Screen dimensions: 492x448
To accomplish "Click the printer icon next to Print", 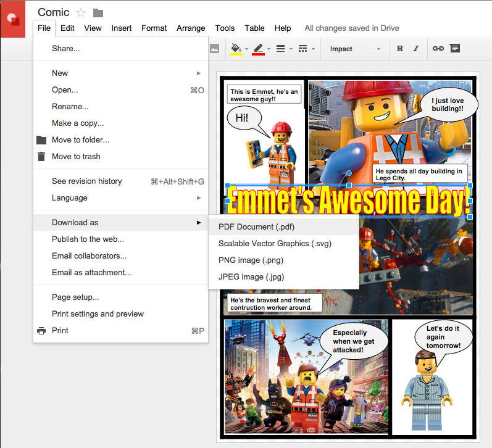I will pyautogui.click(x=41, y=331).
